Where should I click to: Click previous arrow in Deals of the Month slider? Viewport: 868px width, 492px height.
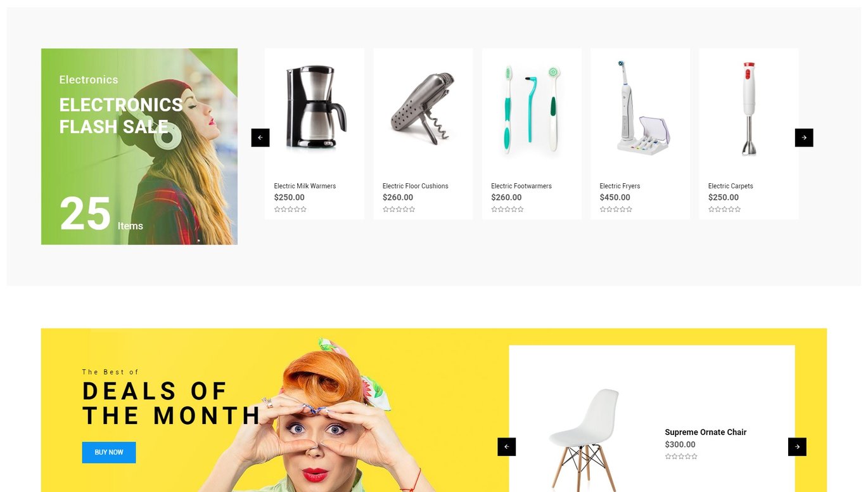coord(507,447)
